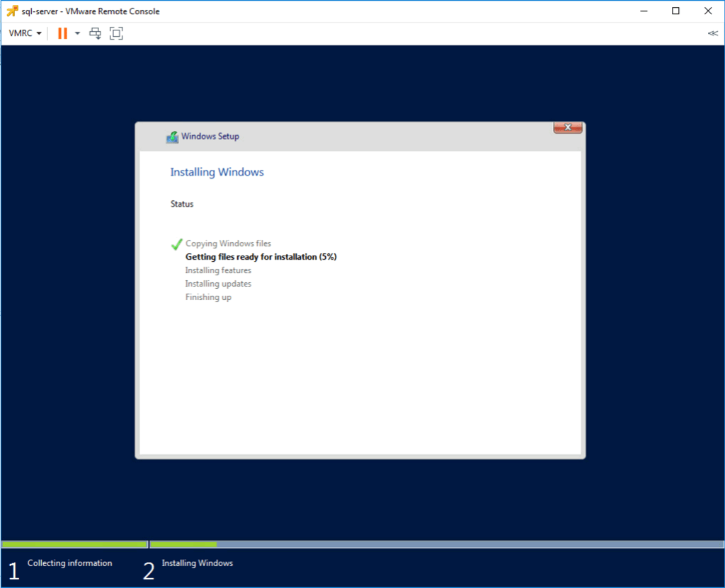Click the Installing Windows heading
Viewport: 725px width, 588px height.
[217, 172]
